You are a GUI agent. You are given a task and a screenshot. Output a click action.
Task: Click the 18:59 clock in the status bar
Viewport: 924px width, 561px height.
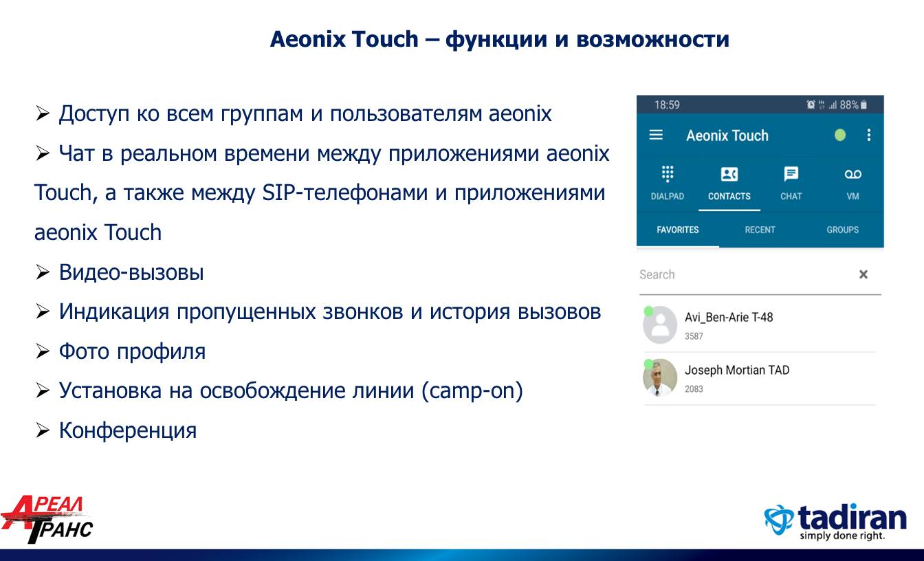point(667,105)
